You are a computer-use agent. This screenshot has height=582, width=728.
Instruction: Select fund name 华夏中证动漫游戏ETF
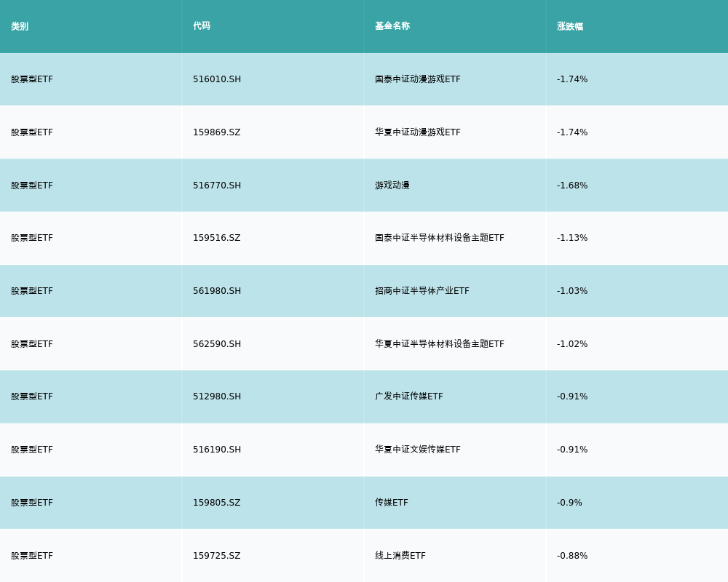pos(418,132)
